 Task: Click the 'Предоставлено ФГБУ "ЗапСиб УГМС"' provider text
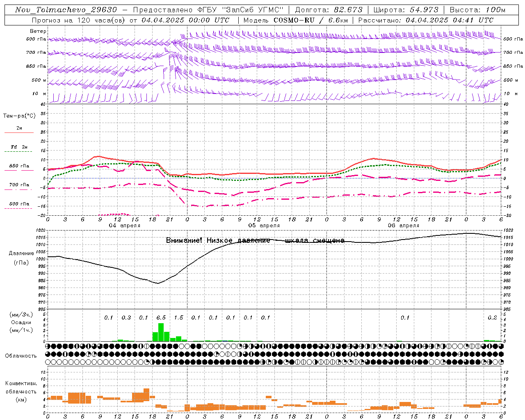(x=208, y=10)
